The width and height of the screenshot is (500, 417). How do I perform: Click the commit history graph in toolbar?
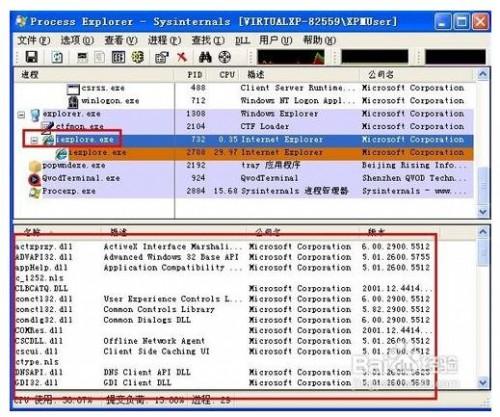tap(375, 57)
